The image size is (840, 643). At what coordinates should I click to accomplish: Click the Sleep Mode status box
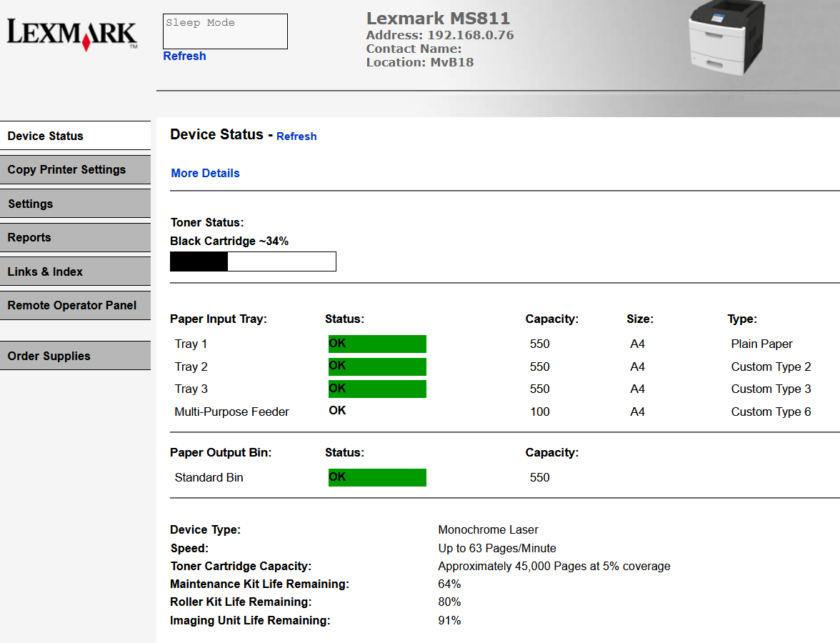pos(225,31)
